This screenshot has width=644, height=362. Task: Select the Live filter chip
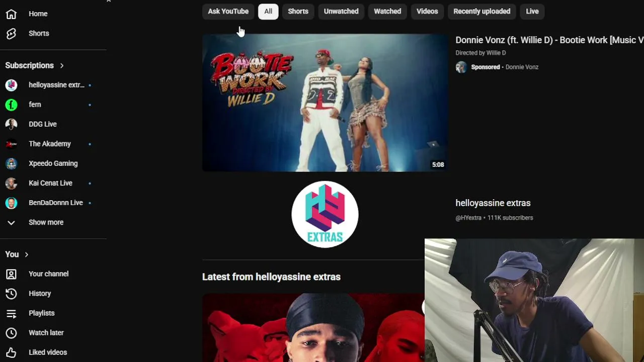(x=532, y=11)
